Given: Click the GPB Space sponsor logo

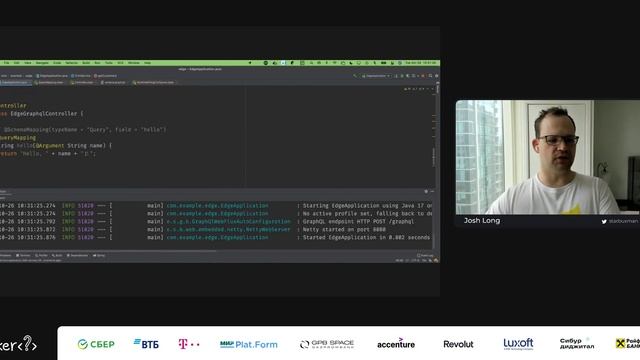Looking at the screenshot, I should [x=327, y=344].
